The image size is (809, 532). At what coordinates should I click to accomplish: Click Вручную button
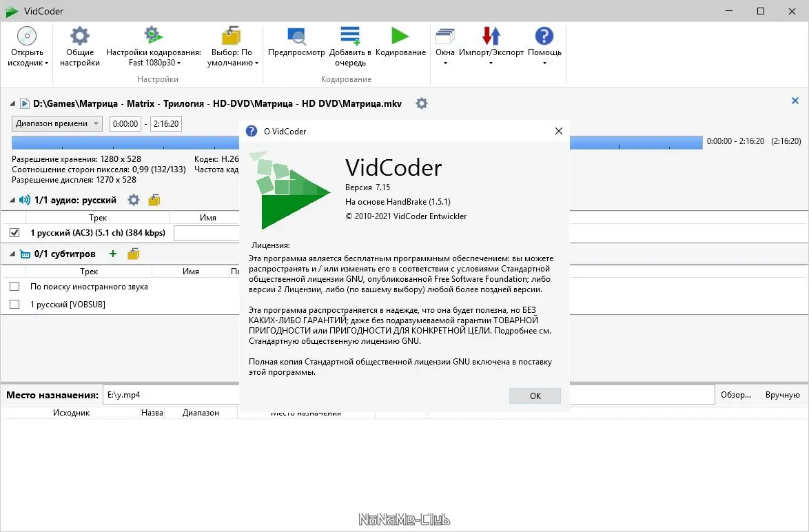point(783,395)
